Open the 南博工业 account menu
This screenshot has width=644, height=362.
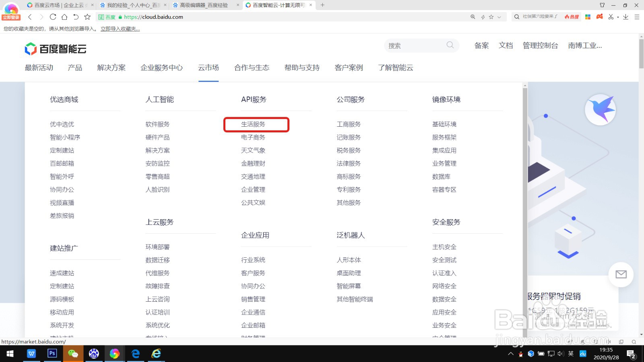point(585,45)
